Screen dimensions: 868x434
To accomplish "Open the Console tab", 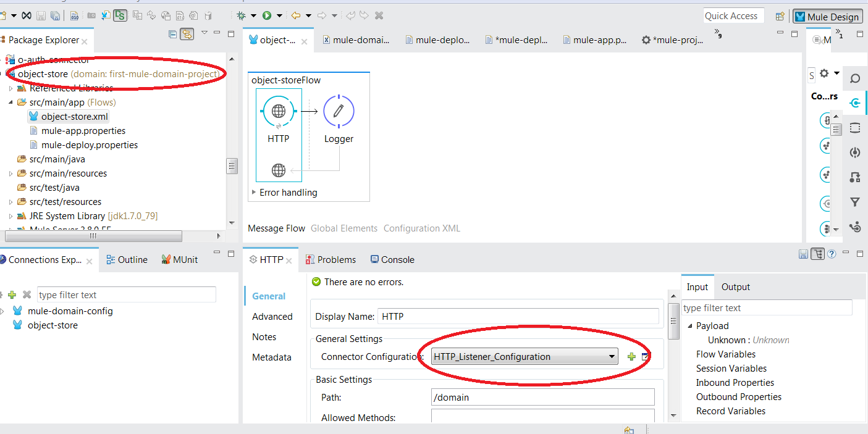I will point(392,260).
